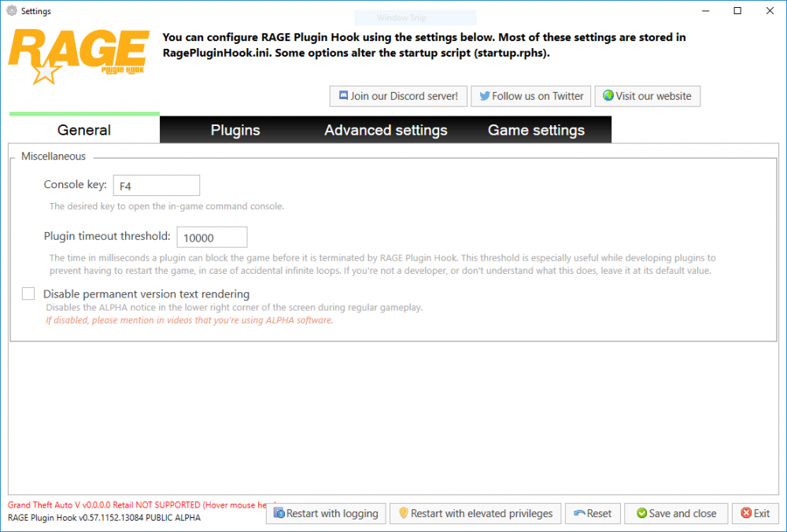The image size is (787, 532).
Task: Open the Plugins tab
Action: 235,130
